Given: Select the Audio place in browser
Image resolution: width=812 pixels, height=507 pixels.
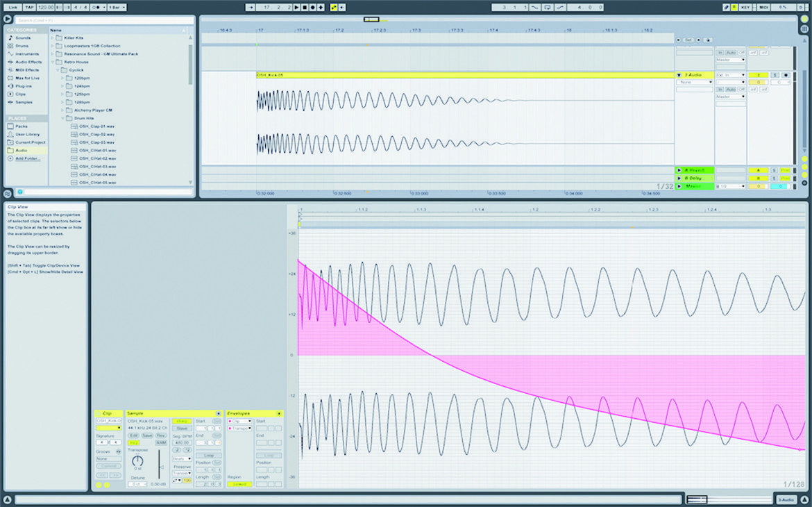Looking at the screenshot, I should coord(21,150).
